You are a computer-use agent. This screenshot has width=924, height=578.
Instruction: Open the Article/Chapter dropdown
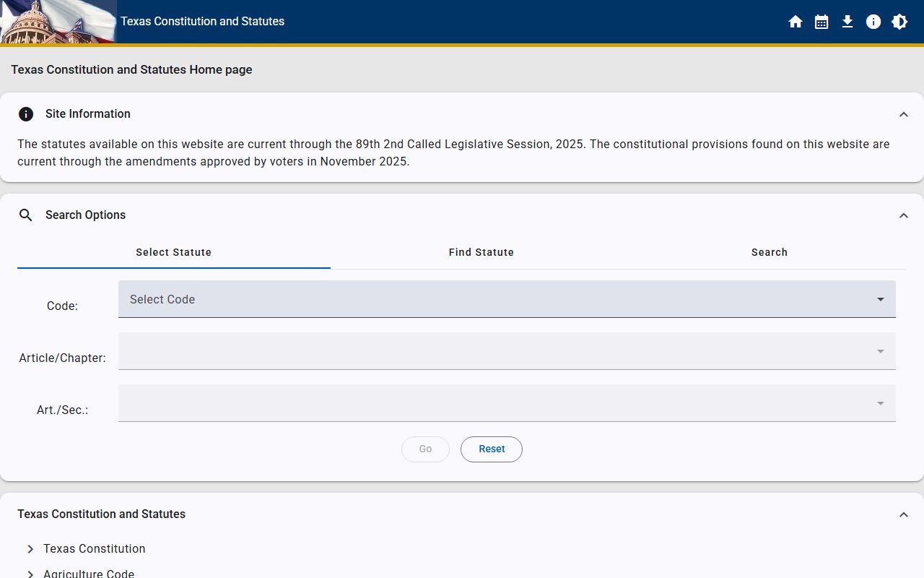click(x=507, y=351)
